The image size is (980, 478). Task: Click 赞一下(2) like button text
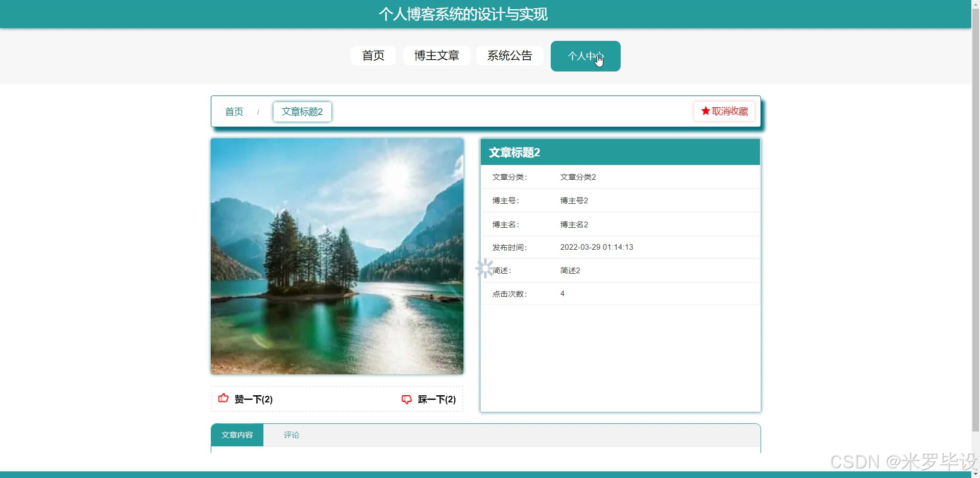click(254, 399)
